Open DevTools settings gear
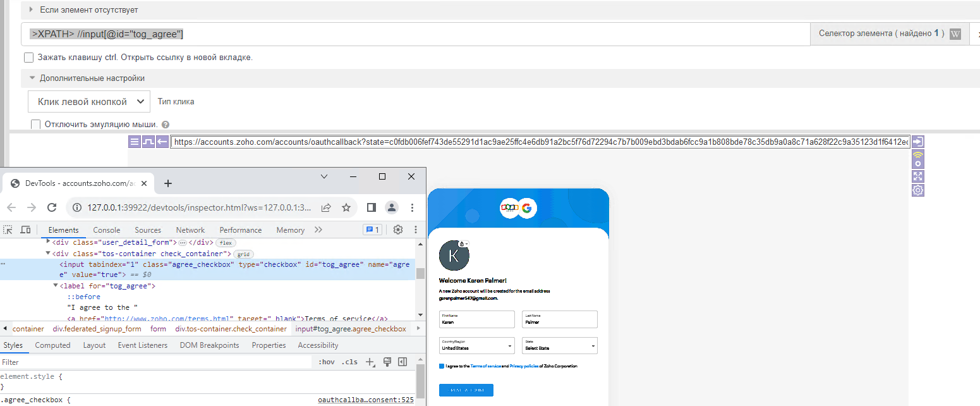 click(398, 230)
